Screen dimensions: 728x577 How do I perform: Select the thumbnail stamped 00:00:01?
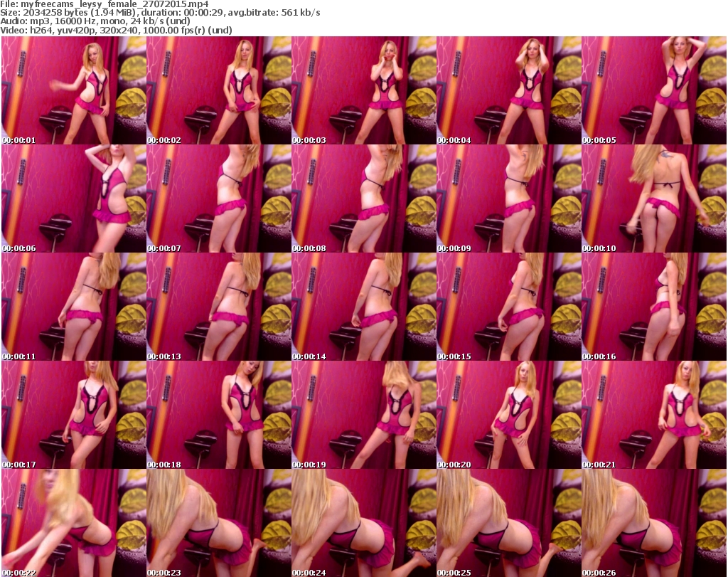(74, 90)
